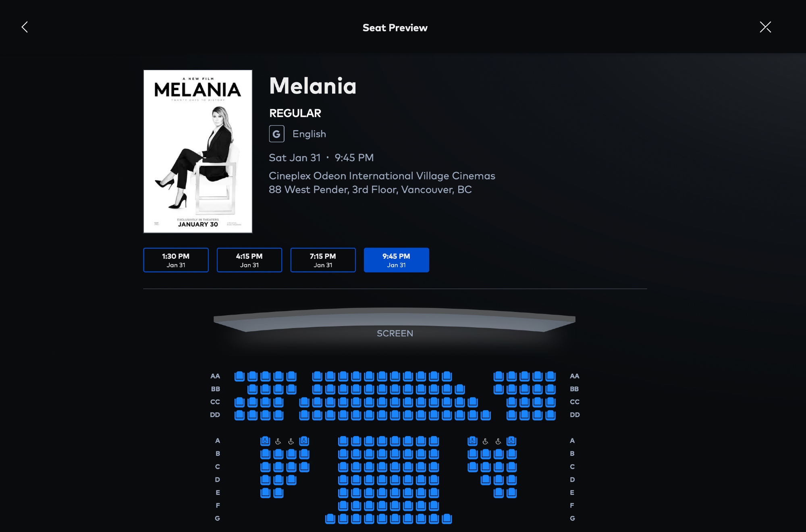Choose the rightmost seat in row G
This screenshot has width=806, height=532.
447,518
